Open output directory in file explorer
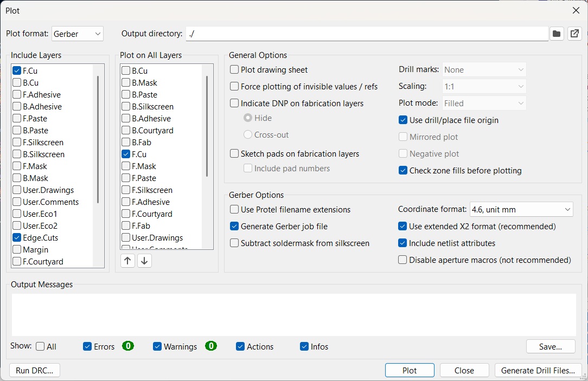588x381 pixels. click(x=574, y=34)
